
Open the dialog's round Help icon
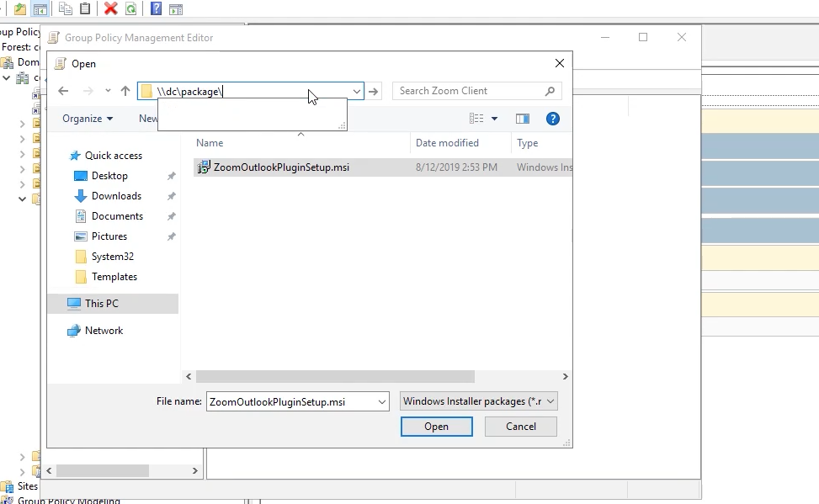[552, 119]
